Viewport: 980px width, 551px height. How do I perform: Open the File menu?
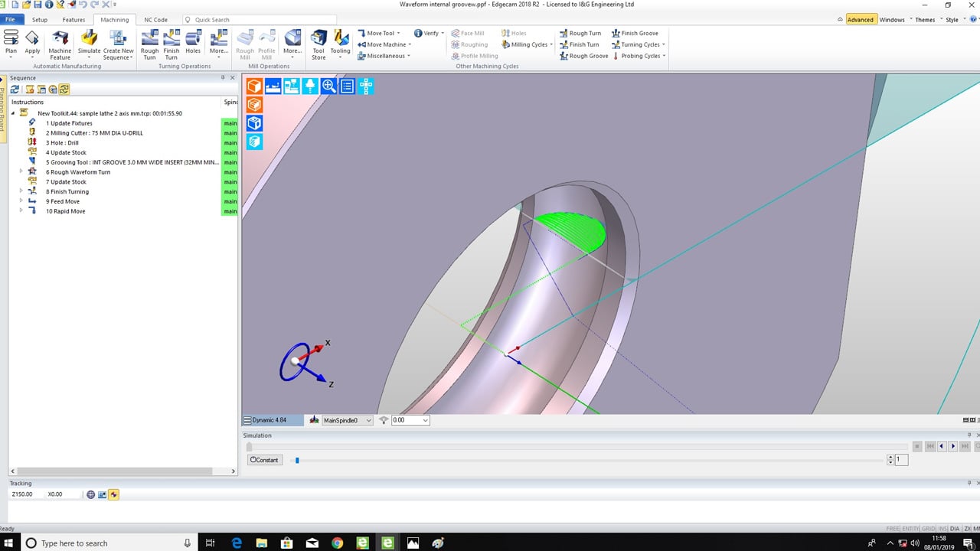point(9,20)
